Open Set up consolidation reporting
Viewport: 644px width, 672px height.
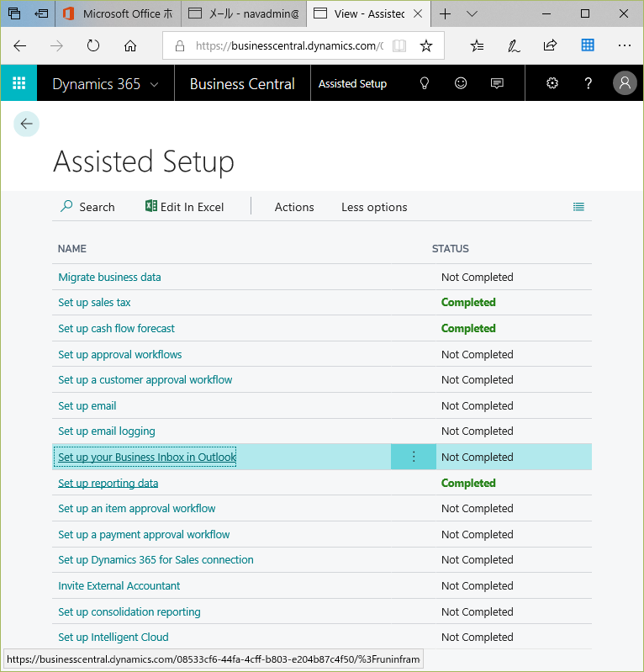point(129,611)
